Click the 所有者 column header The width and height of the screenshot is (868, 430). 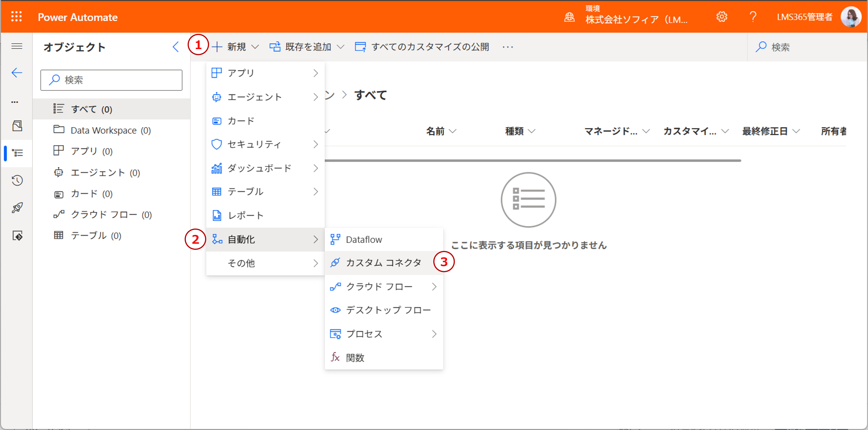click(x=834, y=131)
